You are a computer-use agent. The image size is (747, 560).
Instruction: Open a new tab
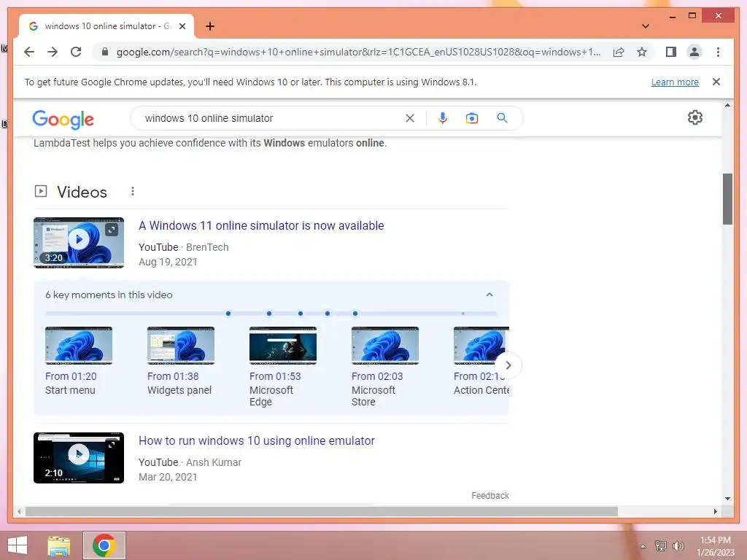tap(209, 26)
